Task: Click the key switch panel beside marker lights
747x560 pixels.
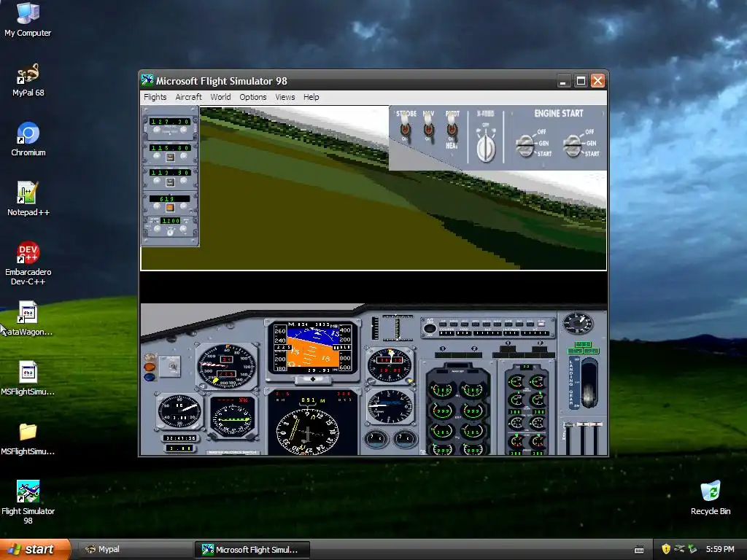Action: 171,366
